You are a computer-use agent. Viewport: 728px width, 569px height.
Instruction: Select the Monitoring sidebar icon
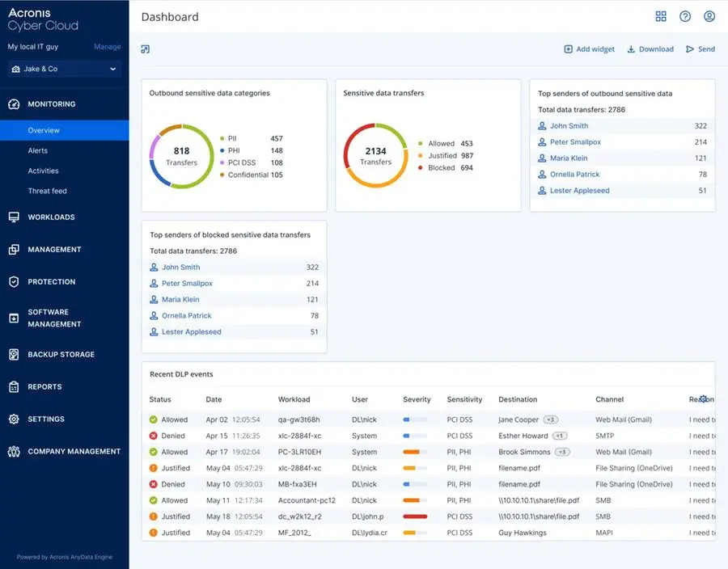pyautogui.click(x=11, y=103)
